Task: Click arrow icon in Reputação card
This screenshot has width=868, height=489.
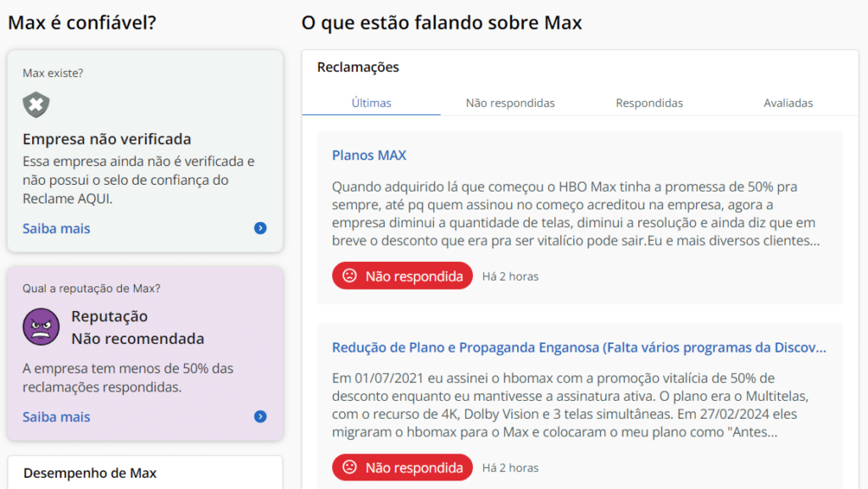Action: point(260,416)
